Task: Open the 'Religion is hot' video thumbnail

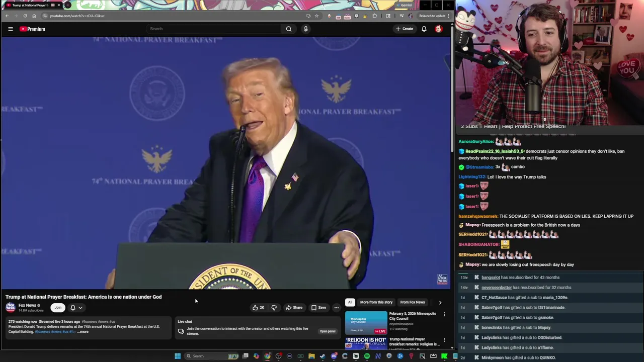Action: 366,343
